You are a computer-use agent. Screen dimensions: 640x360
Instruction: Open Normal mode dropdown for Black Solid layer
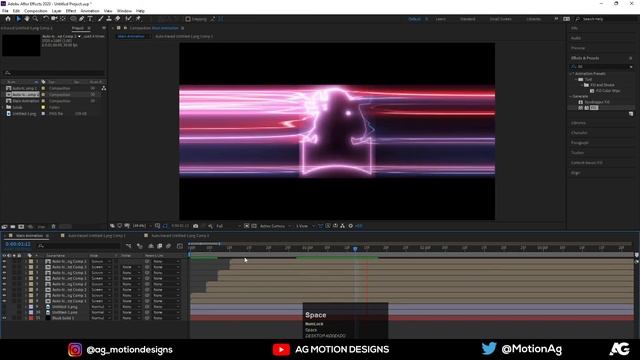tap(101, 318)
